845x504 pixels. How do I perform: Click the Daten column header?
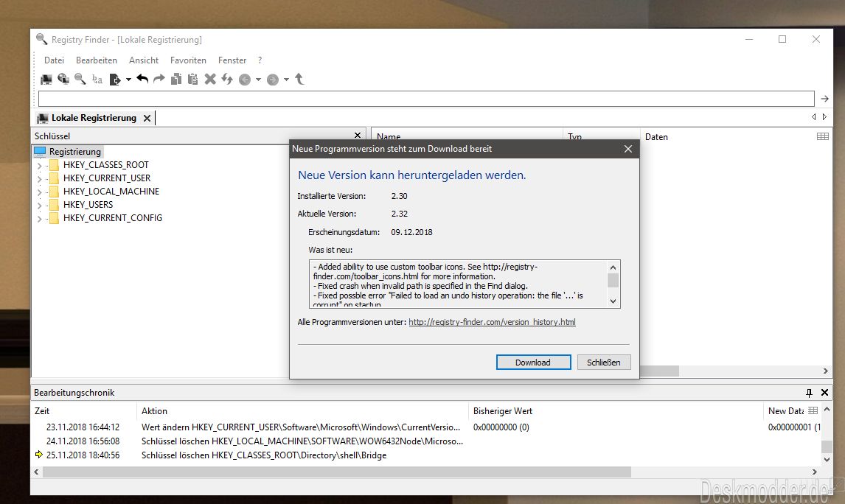pyautogui.click(x=656, y=137)
